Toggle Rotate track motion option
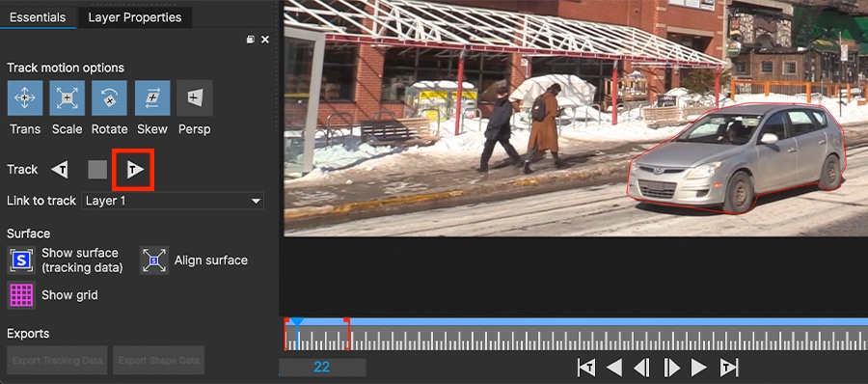Viewport: 868px width, 384px height. (x=109, y=98)
